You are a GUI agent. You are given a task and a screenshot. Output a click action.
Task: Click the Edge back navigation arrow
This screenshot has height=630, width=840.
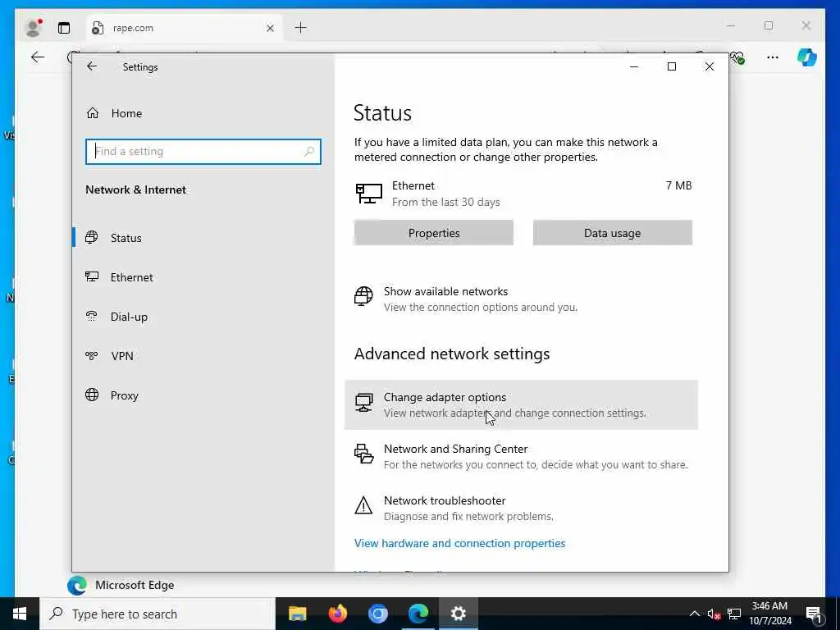[x=38, y=57]
